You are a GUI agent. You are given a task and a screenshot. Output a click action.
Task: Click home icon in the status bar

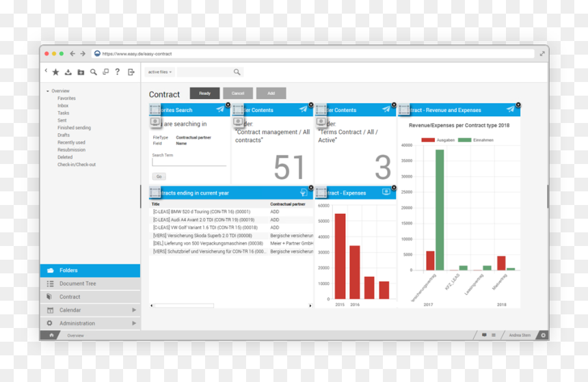[51, 335]
